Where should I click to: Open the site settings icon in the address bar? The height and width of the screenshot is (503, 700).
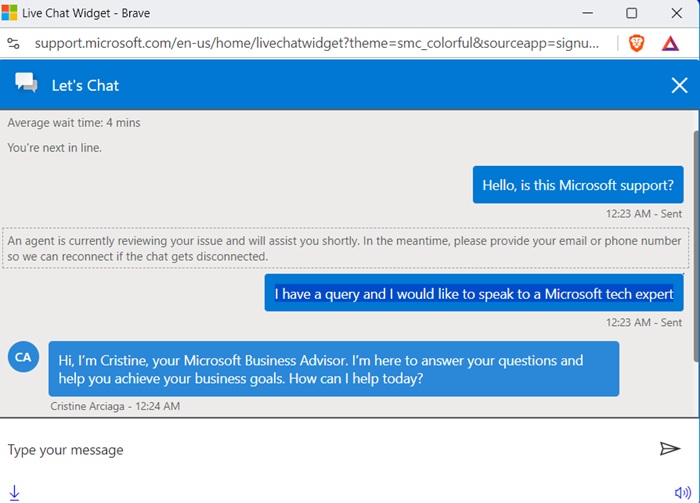pyautogui.click(x=13, y=43)
